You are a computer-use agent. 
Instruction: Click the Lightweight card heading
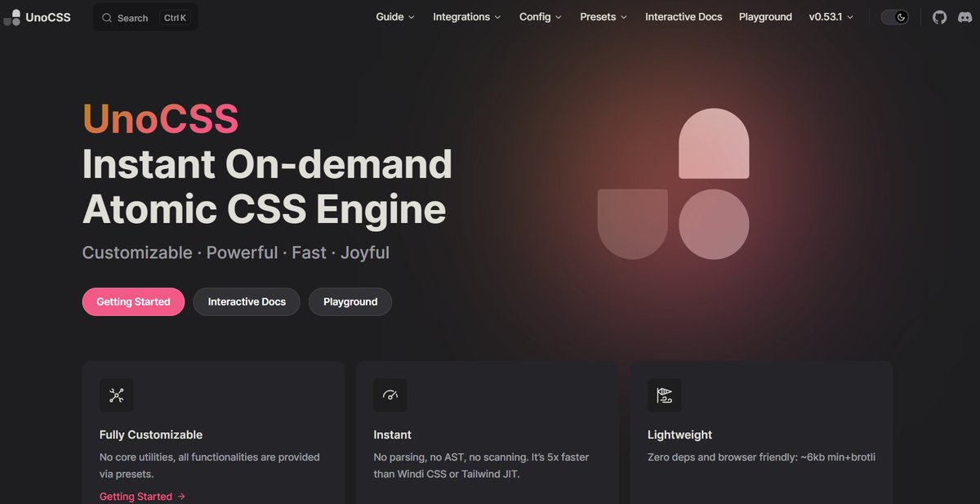(679, 435)
